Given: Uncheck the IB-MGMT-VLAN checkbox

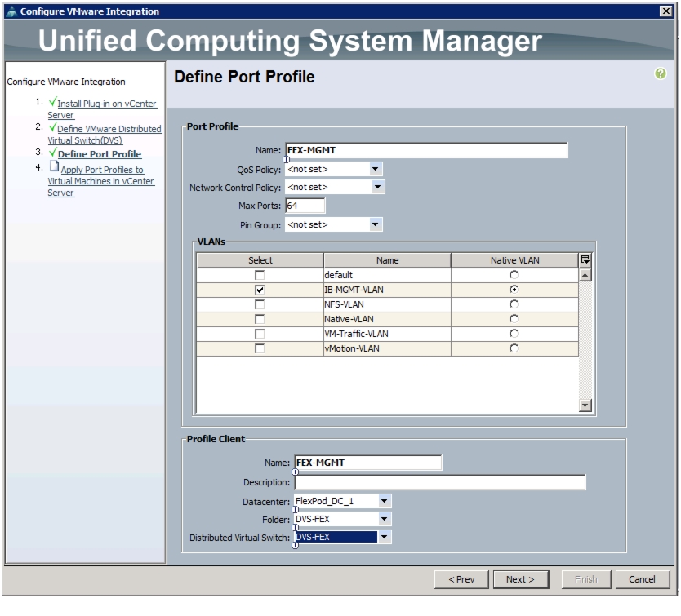Looking at the screenshot, I should (260, 290).
